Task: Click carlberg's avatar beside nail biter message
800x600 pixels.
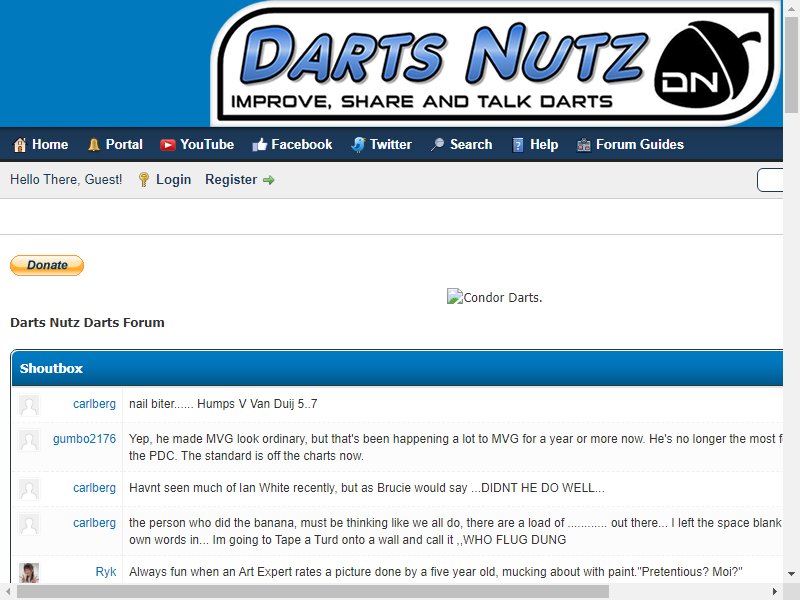Action: 29,405
